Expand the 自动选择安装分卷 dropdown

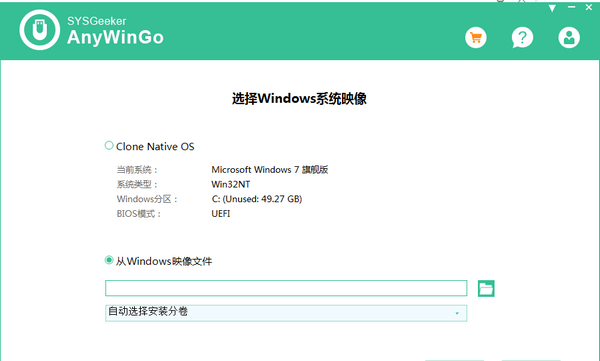coord(286,313)
